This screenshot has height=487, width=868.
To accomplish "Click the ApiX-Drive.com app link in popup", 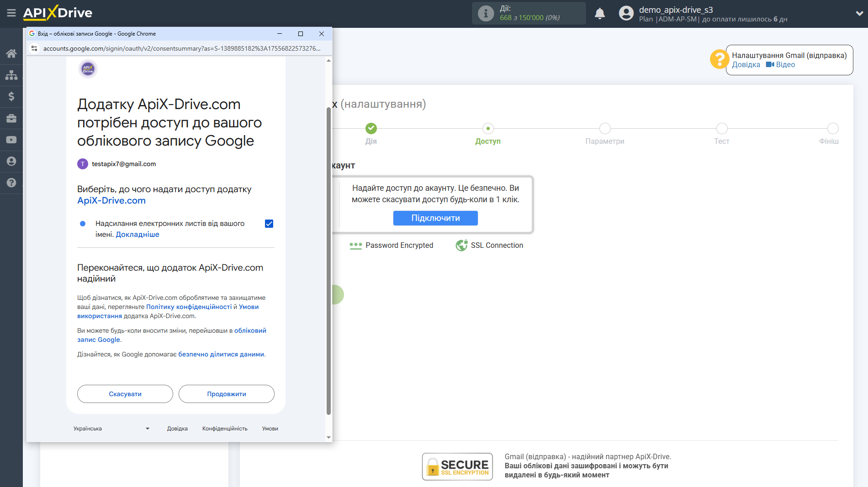I will tap(111, 200).
